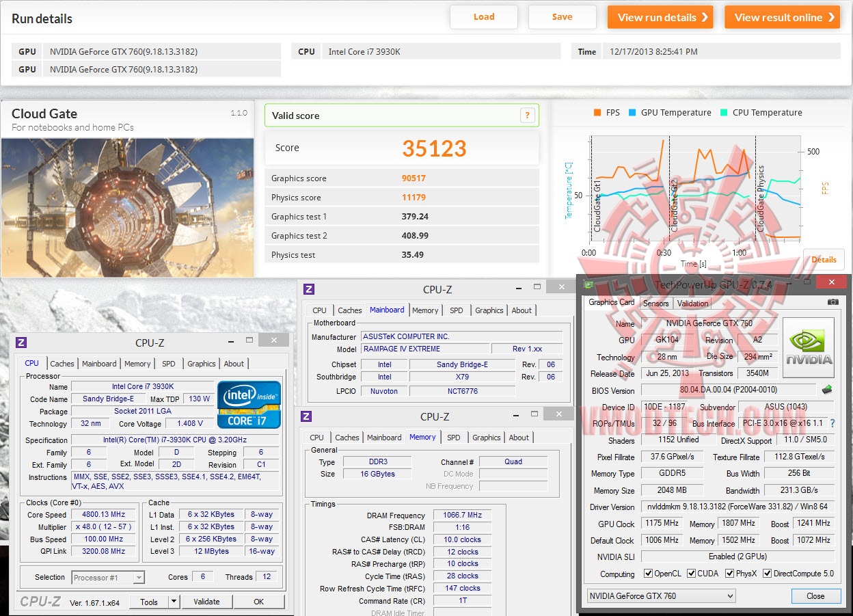Click the NVIDIA logo in GPU-Z
Image resolution: width=853 pixels, height=616 pixels.
point(809,348)
